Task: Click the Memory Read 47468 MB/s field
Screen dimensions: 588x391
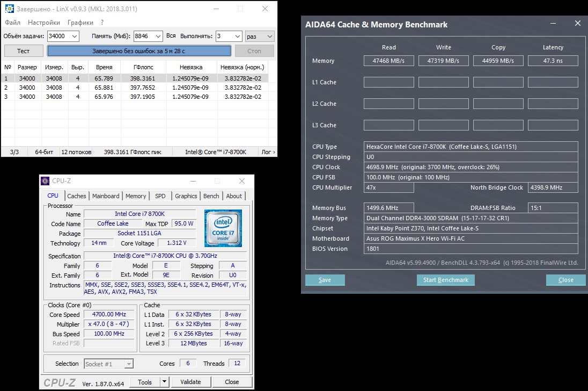Action: click(x=389, y=61)
